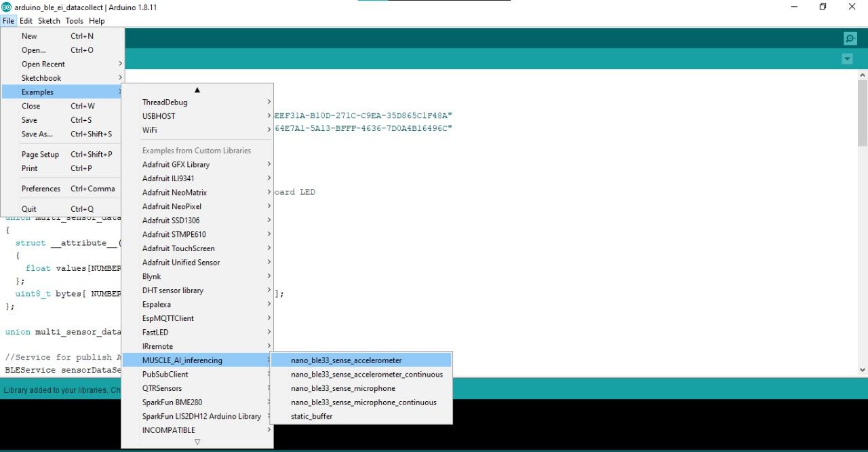This screenshot has height=452, width=868.
Task: Choose Open... from the File menu
Action: tap(62, 50)
